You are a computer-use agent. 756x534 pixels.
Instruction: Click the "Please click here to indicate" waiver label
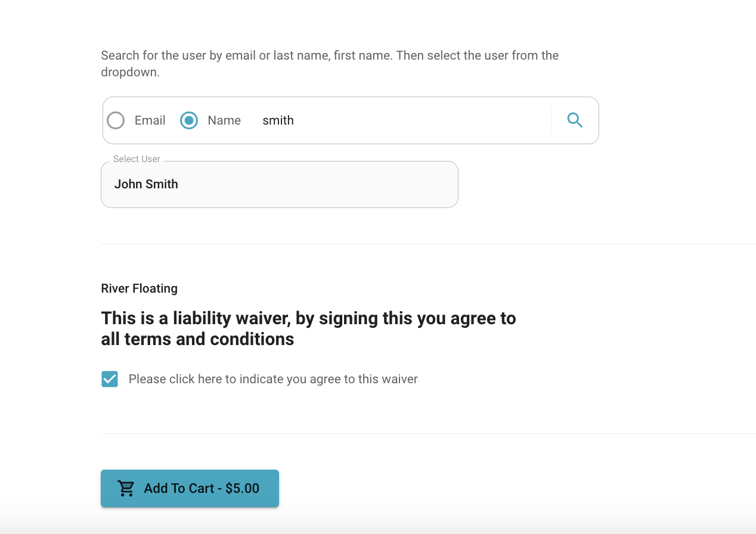pos(273,379)
